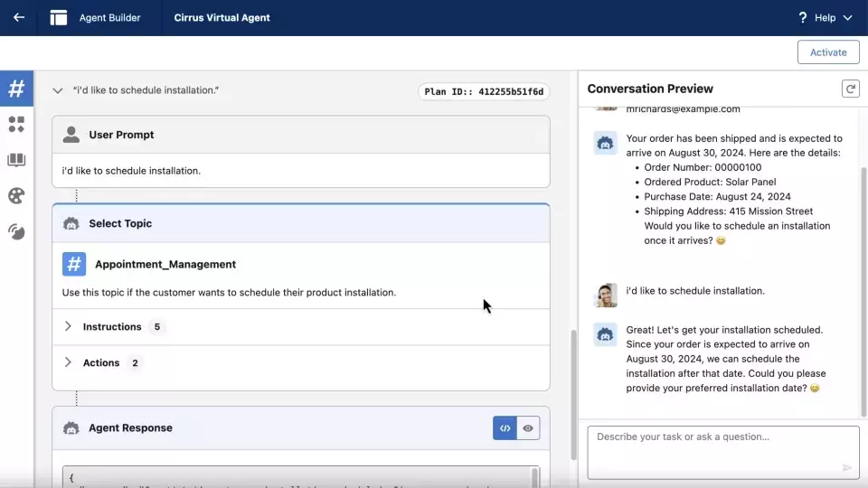The width and height of the screenshot is (868, 488).
Task: Click the Appointment_Management hash icon
Action: [x=74, y=264]
